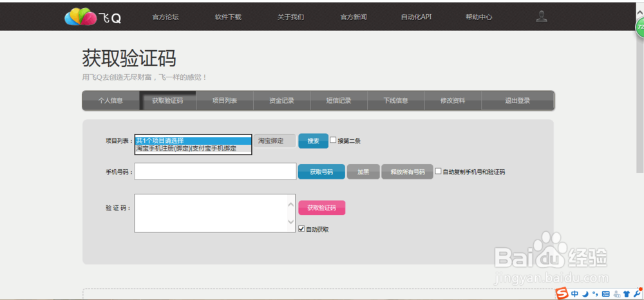This screenshot has width=644, height=300.
Task: Click the 释放所有号码 button
Action: (x=408, y=172)
